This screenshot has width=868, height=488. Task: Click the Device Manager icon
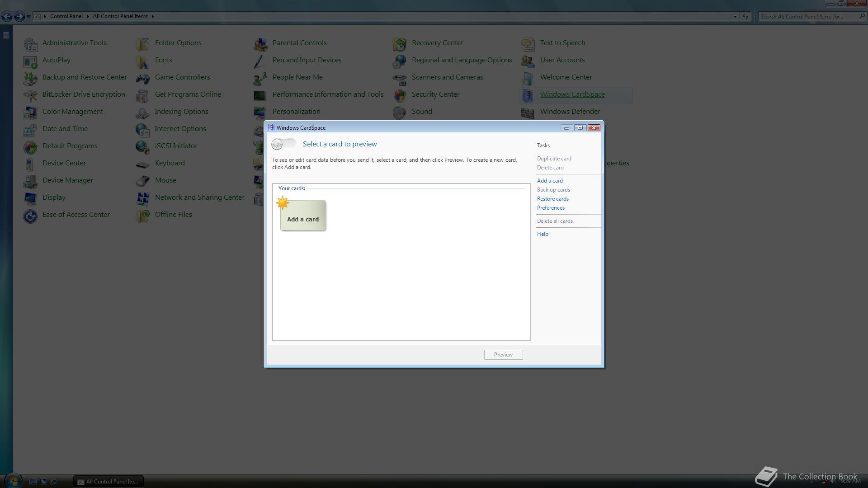tap(30, 181)
